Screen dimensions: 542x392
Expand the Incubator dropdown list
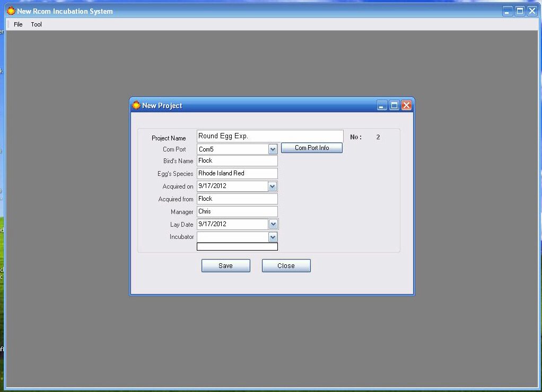point(273,237)
